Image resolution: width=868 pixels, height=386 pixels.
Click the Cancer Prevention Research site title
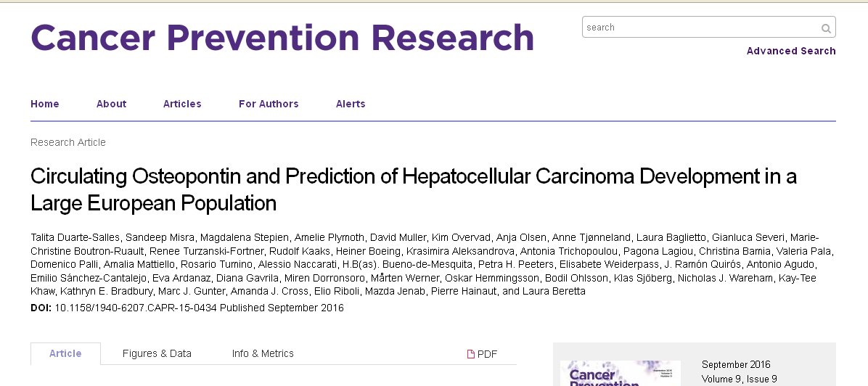coord(282,38)
